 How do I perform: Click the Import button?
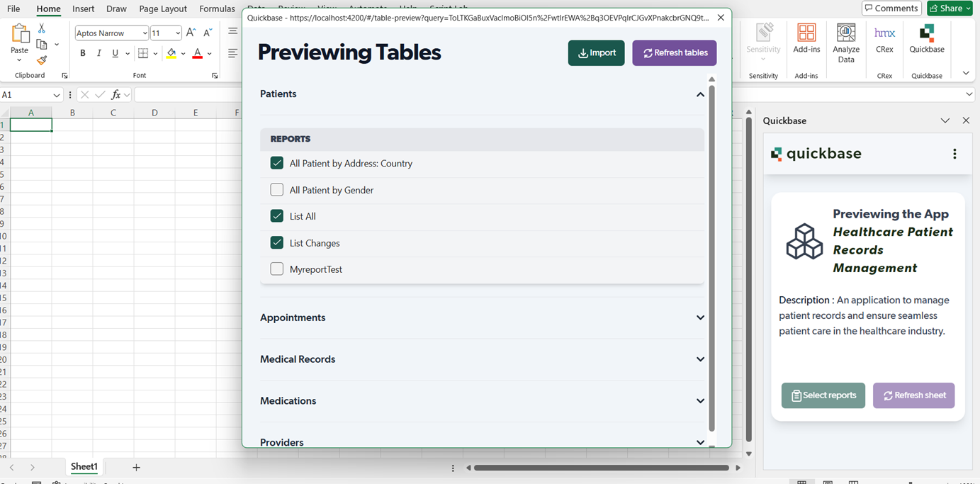(x=596, y=52)
